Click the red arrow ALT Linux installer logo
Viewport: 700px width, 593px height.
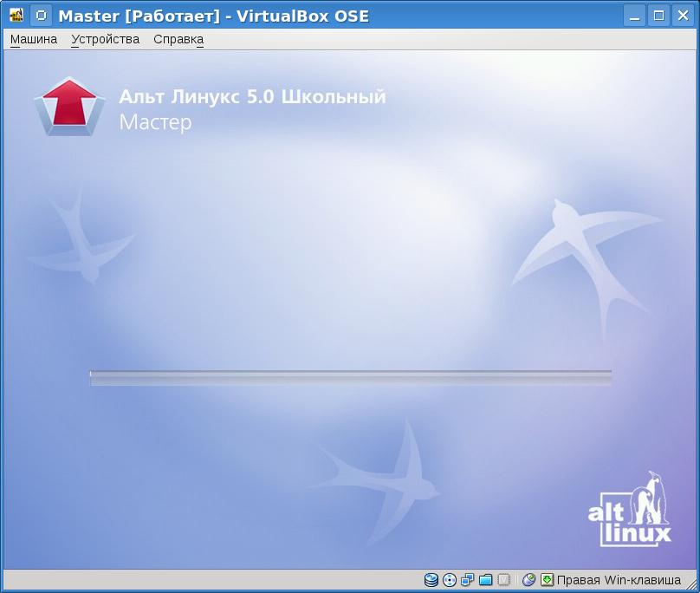click(68, 106)
